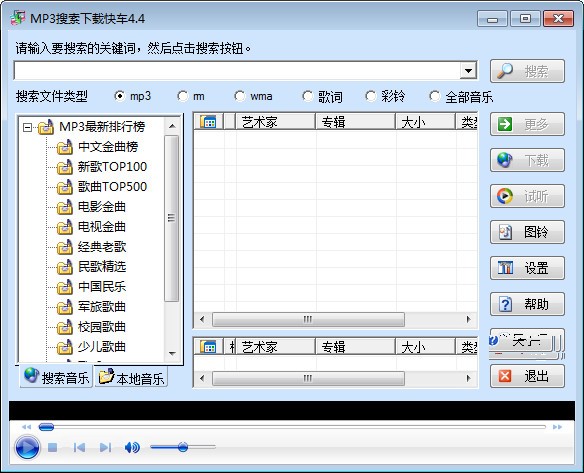The image size is (584, 473).
Task: Click the calendar icon in lower list header
Action: tap(208, 347)
